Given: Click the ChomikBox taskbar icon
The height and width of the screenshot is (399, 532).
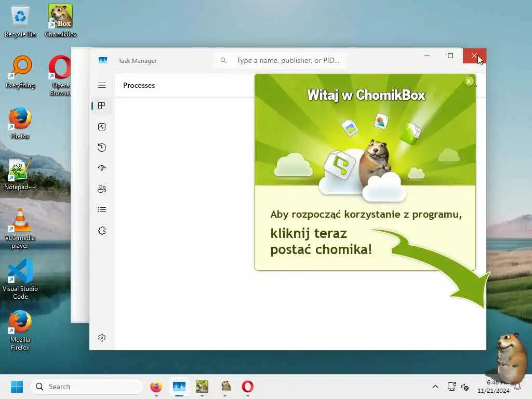Looking at the screenshot, I should pos(202,387).
